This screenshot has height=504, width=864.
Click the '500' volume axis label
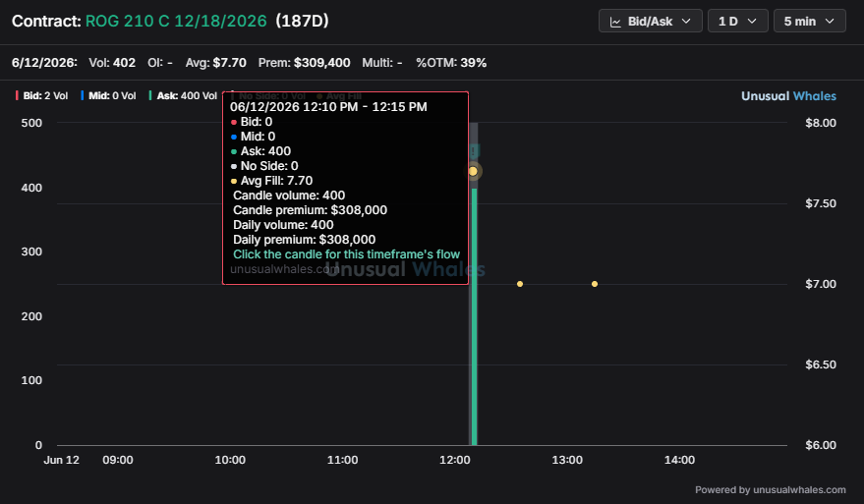(31, 123)
